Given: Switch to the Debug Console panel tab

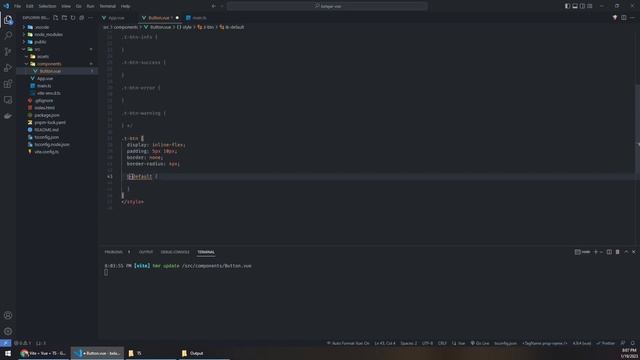Looking at the screenshot, I should tap(175, 252).
